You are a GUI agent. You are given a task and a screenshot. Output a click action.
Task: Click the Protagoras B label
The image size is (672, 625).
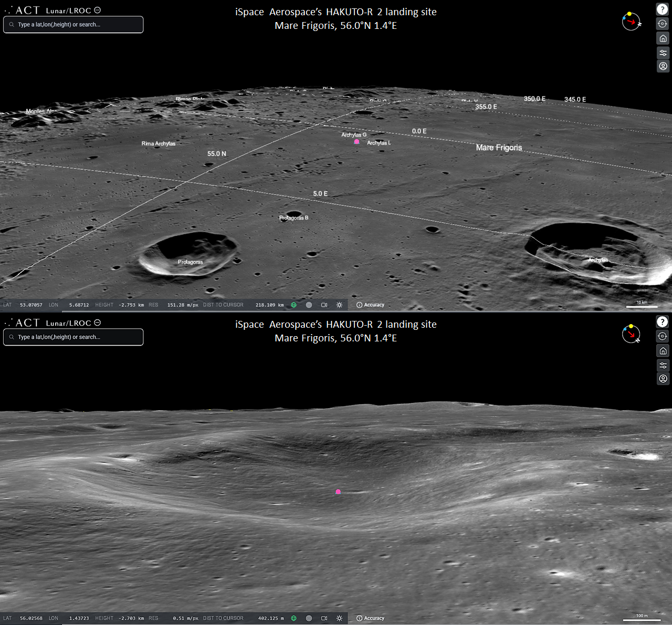tap(294, 218)
